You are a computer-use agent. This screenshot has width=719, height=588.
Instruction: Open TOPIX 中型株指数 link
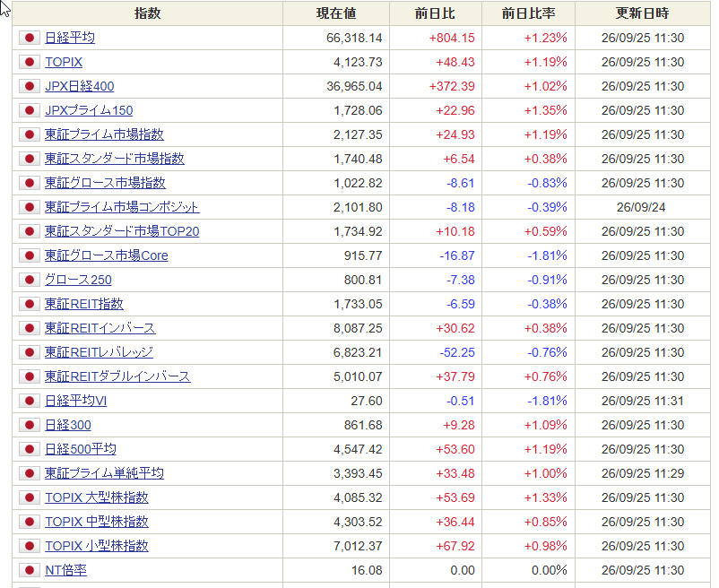click(97, 522)
